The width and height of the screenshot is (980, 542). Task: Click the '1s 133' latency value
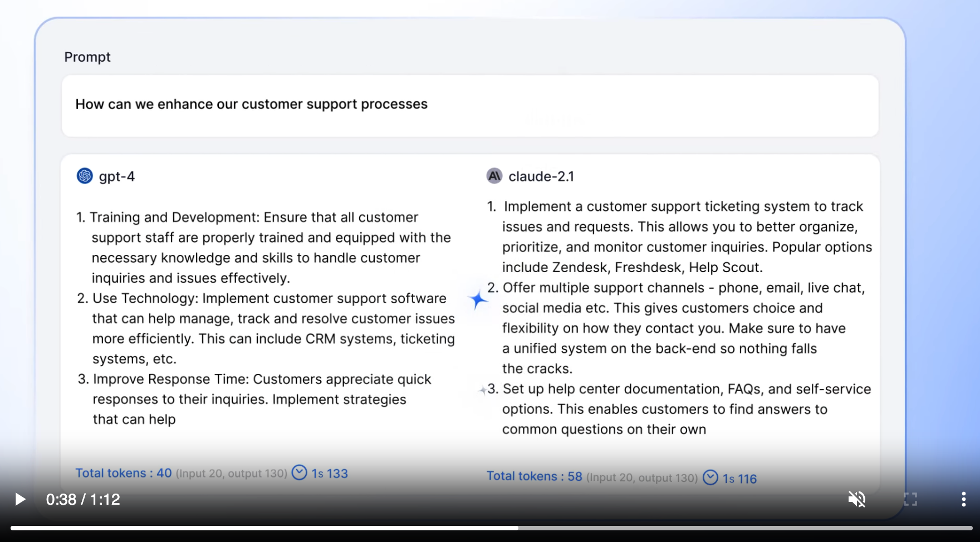click(330, 474)
